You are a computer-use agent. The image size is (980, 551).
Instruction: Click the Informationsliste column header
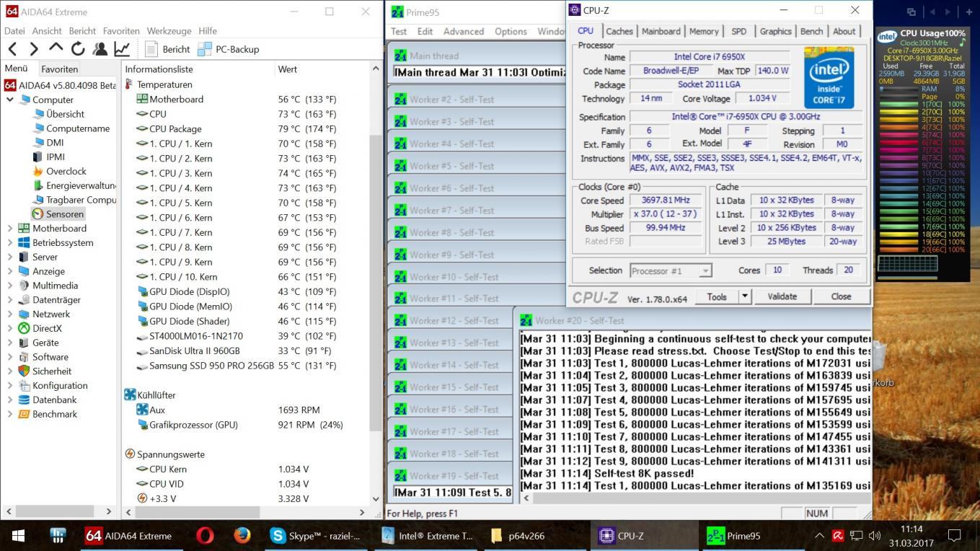point(198,69)
